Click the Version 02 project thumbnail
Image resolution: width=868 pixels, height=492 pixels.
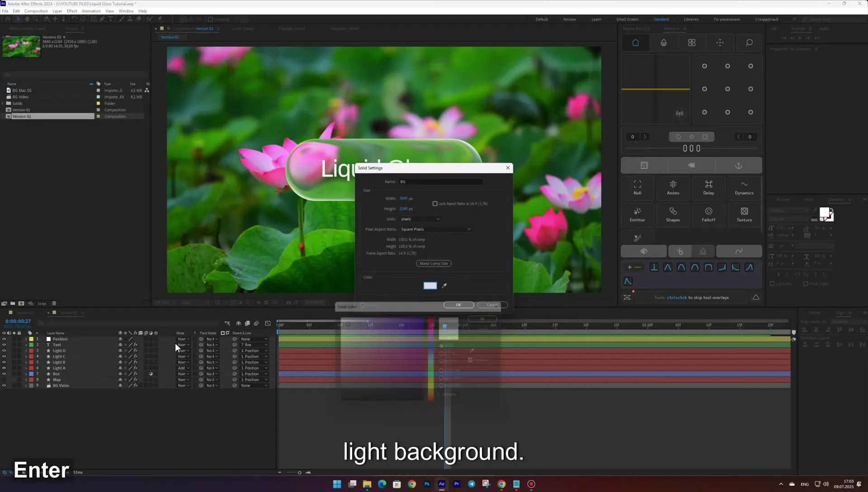21,46
